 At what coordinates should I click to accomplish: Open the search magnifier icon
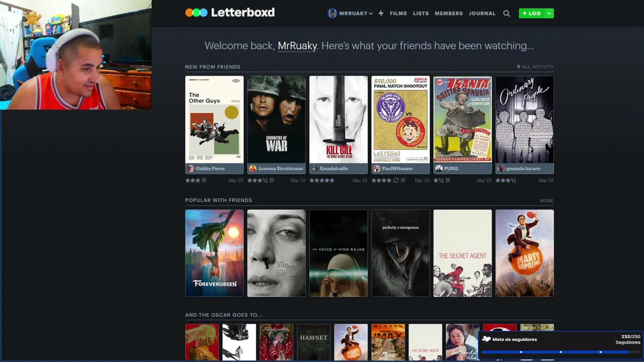(x=507, y=14)
